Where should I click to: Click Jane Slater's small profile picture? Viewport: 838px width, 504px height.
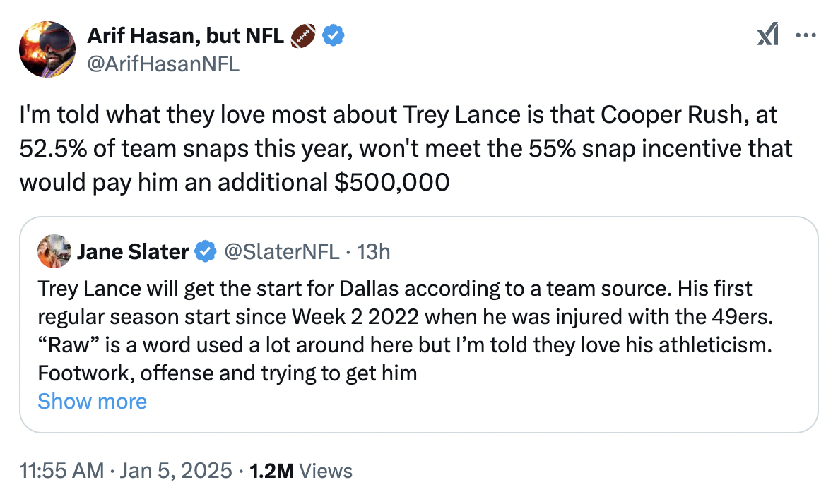click(54, 251)
